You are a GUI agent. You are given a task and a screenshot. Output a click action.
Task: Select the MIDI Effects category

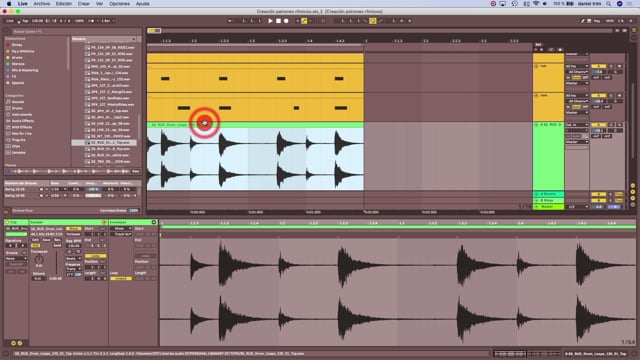click(22, 127)
